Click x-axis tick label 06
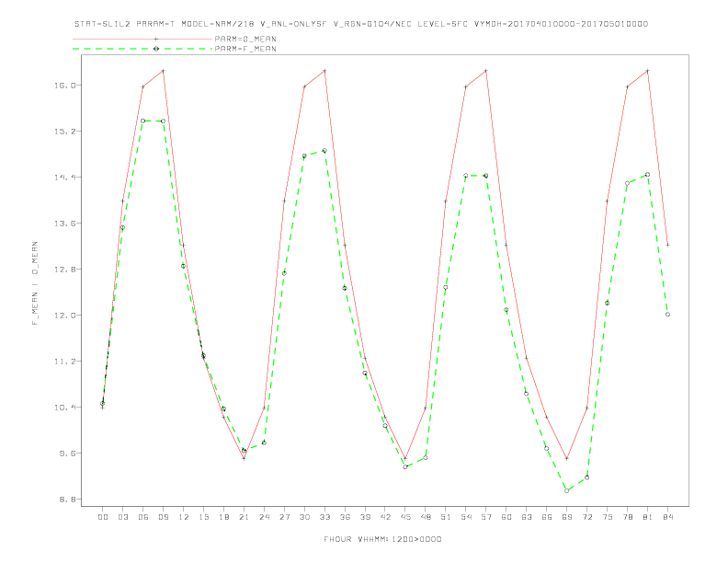 [x=143, y=517]
